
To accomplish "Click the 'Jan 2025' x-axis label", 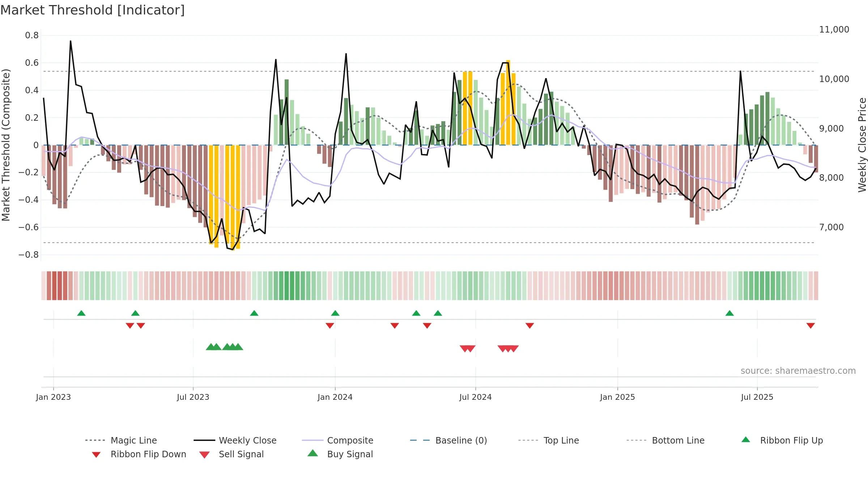I will (618, 397).
